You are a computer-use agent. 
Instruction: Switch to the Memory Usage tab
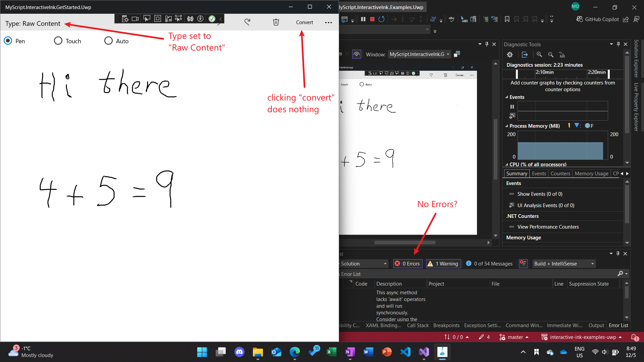coord(591,174)
